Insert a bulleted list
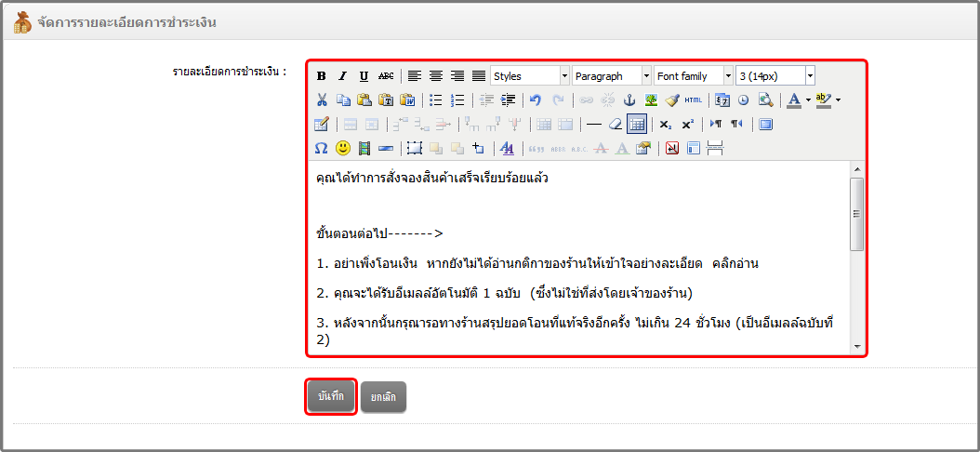This screenshot has height=452, width=980. 436,100
